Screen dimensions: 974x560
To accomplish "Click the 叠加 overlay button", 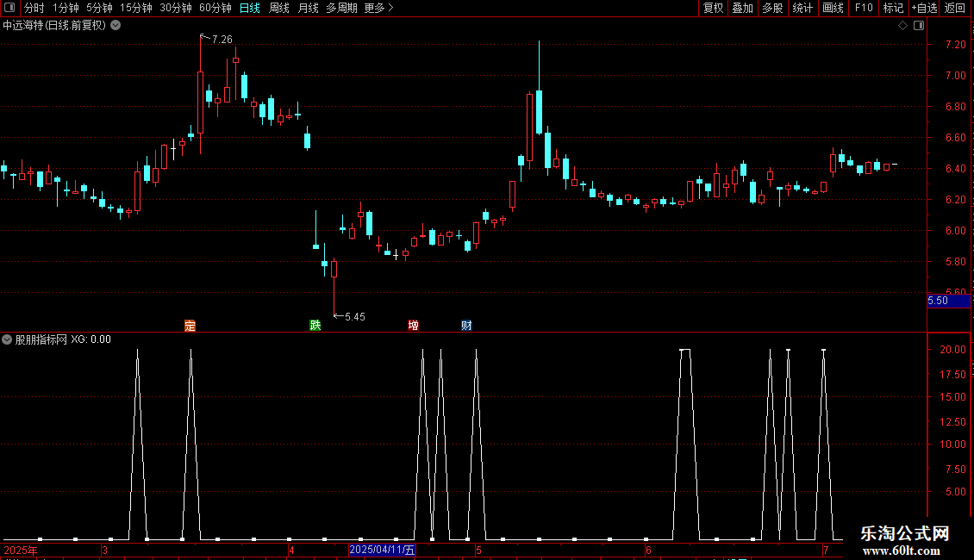I will pyautogui.click(x=742, y=8).
